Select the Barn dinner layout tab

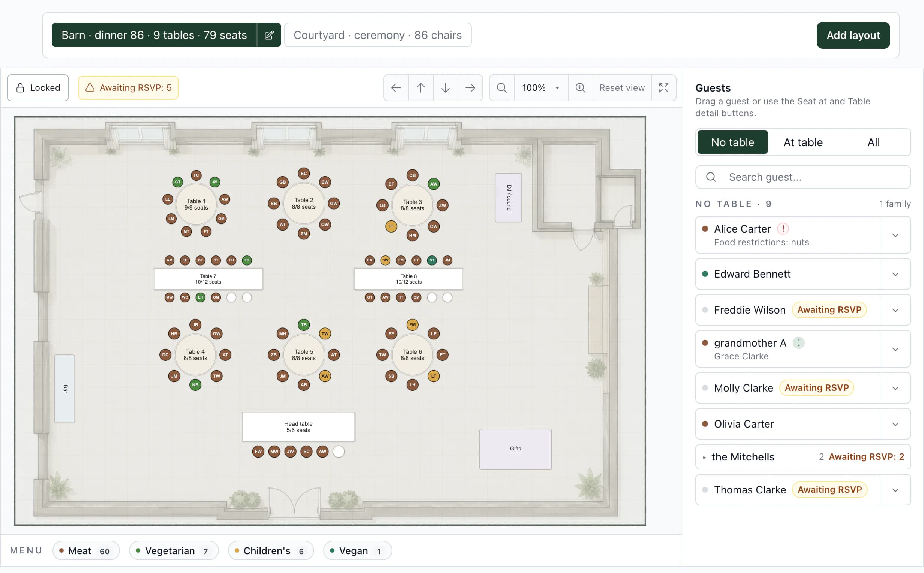[x=154, y=35]
